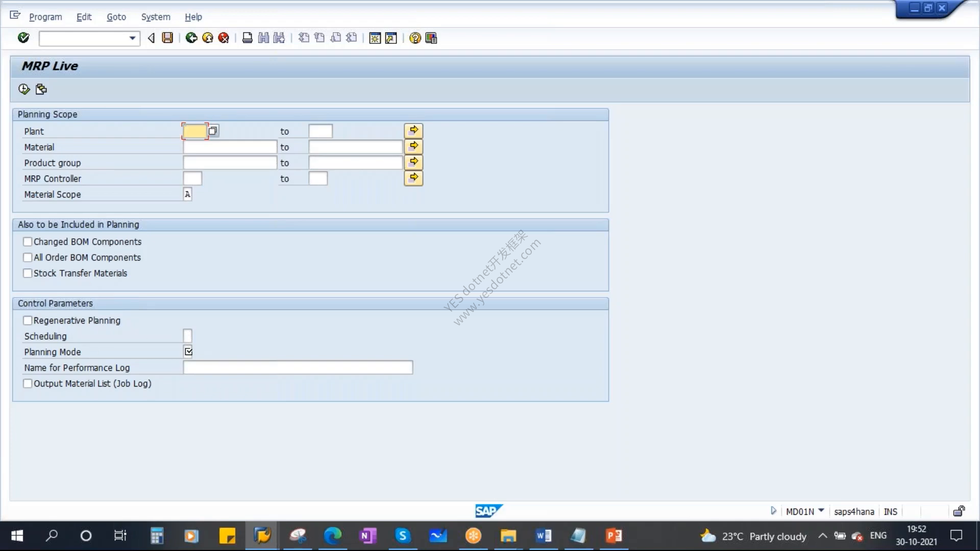Image resolution: width=980 pixels, height=551 pixels.
Task: Click Plant multiple selection arrow button
Action: 413,130
